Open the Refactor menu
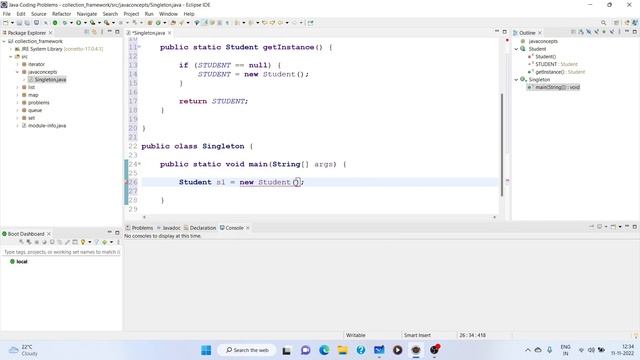Image resolution: width=640 pixels, height=360 pixels. pos(62,14)
